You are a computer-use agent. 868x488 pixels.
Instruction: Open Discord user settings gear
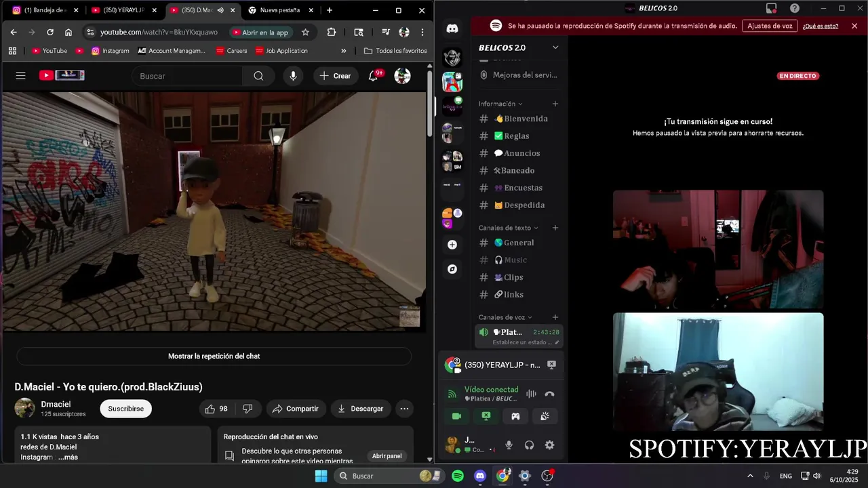(x=549, y=445)
